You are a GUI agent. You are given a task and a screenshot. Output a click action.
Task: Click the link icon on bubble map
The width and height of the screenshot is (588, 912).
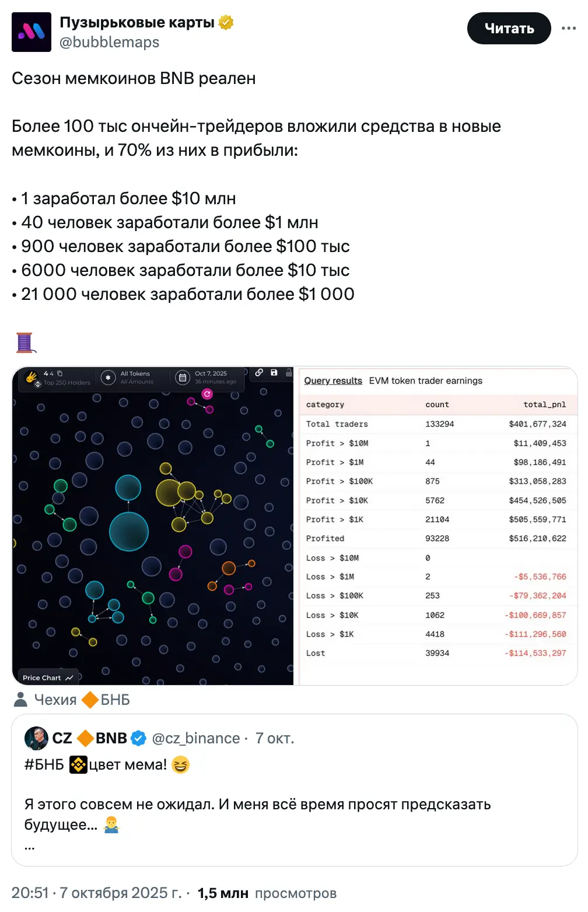pyautogui.click(x=259, y=372)
